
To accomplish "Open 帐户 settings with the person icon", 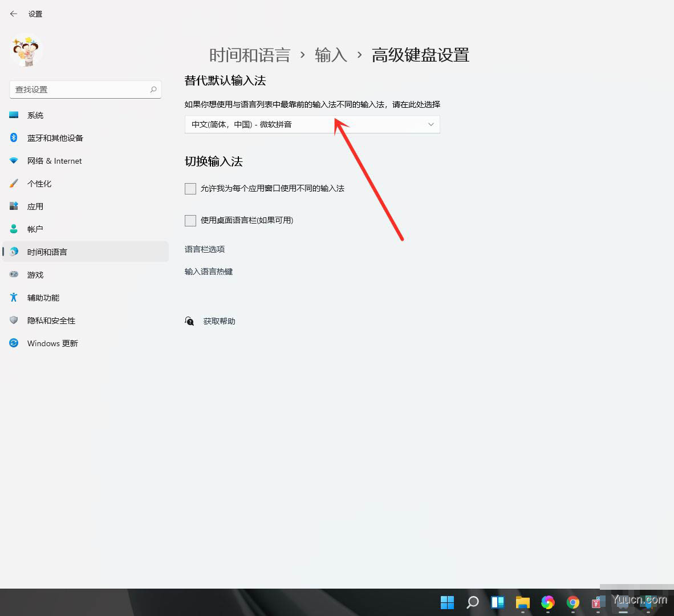I will point(85,229).
